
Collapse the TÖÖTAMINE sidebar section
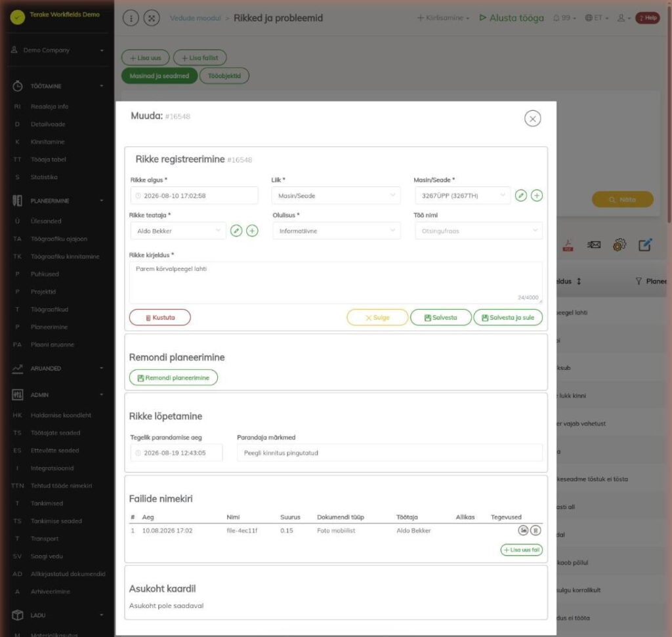click(58, 86)
